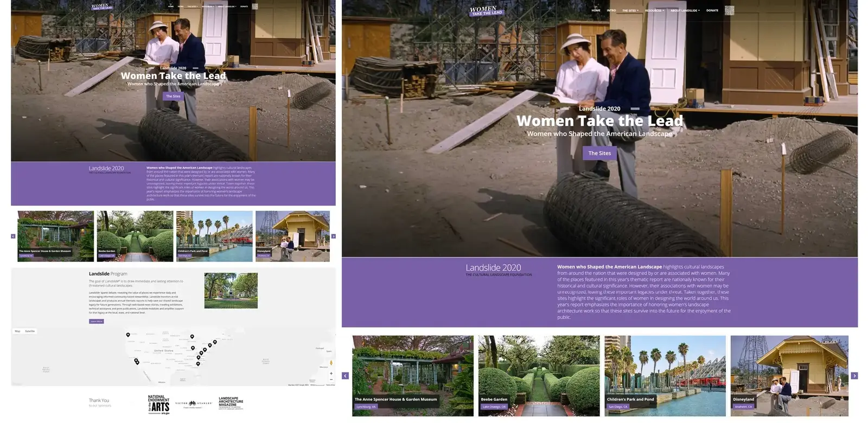Switch the map to Satellite view
This screenshot has height=423, width=868.
click(x=30, y=331)
